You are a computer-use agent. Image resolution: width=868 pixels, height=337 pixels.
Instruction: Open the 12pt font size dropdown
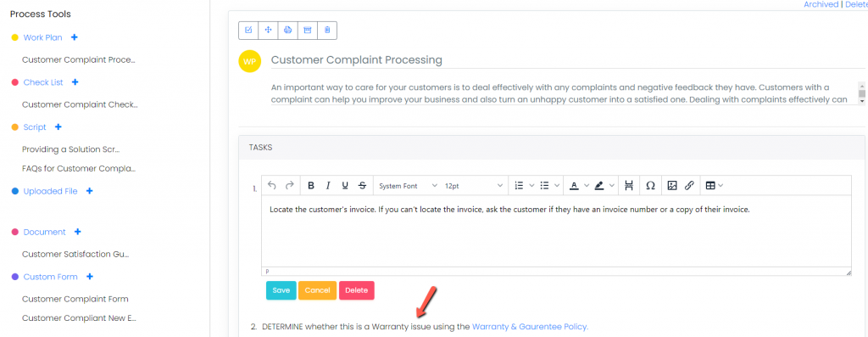(474, 186)
